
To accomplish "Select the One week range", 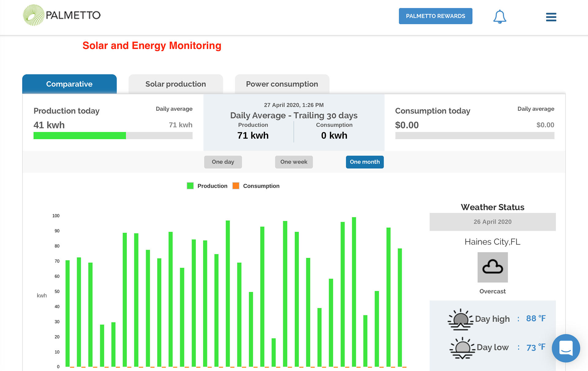I will click(x=294, y=162).
